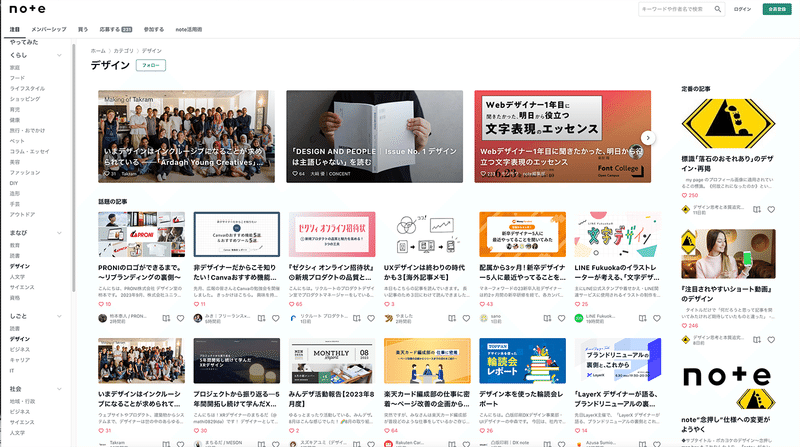Open Rakuten Card author avatar
The width and height of the screenshot is (800, 447).
(x=388, y=444)
